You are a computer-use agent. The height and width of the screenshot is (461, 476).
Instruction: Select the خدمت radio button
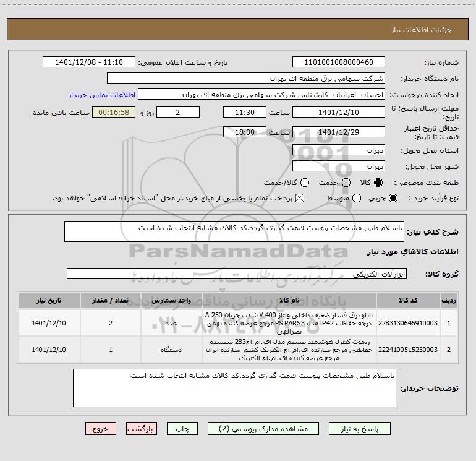(x=346, y=183)
